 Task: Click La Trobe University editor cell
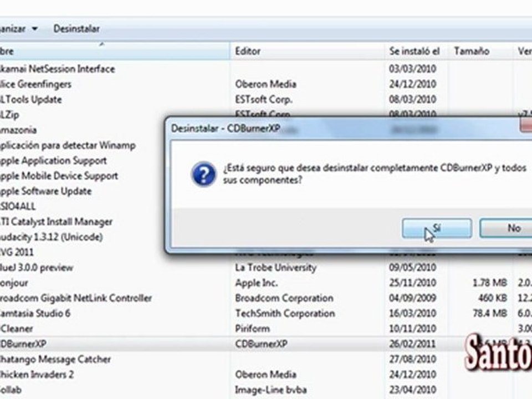point(275,267)
